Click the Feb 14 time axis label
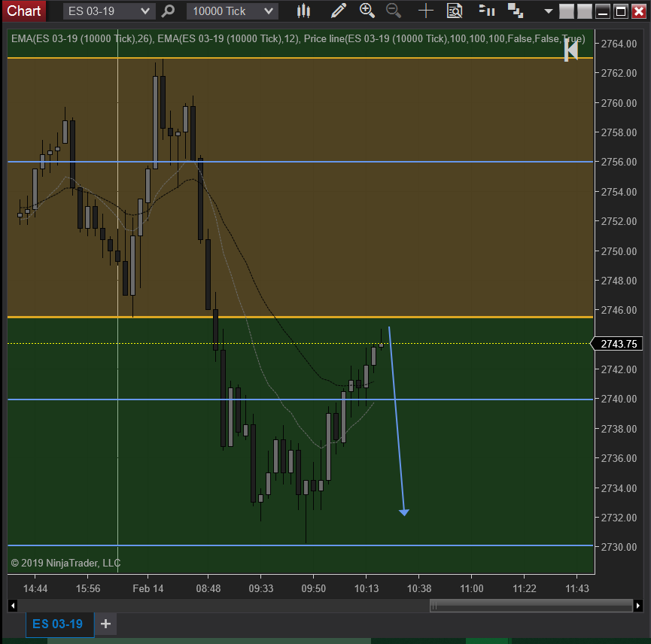This screenshot has width=651, height=644. coord(148,588)
